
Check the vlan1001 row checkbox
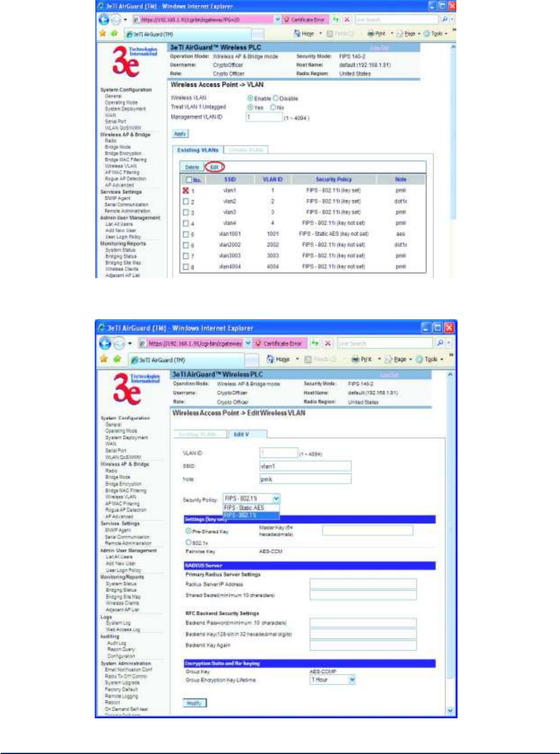coord(186,234)
